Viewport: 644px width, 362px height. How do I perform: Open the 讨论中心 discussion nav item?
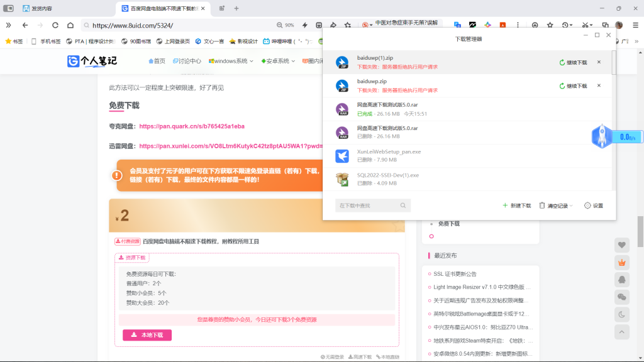(187, 61)
